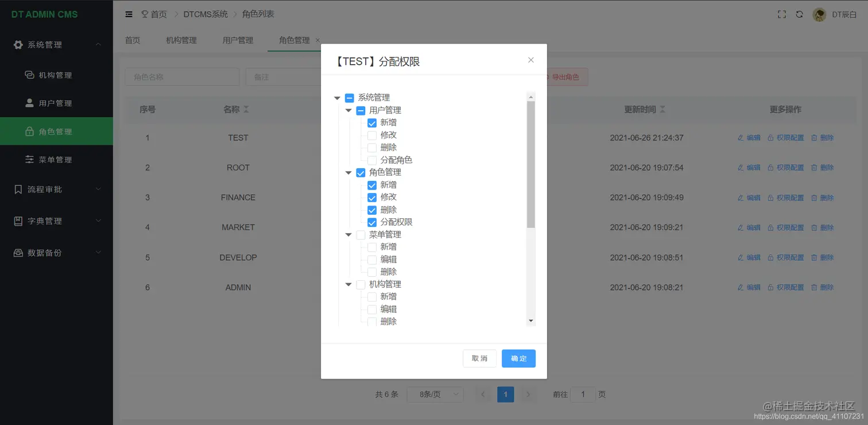The height and width of the screenshot is (425, 868).
Task: Uncheck the 新增 checkbox under 角色管理
Action: (x=371, y=184)
